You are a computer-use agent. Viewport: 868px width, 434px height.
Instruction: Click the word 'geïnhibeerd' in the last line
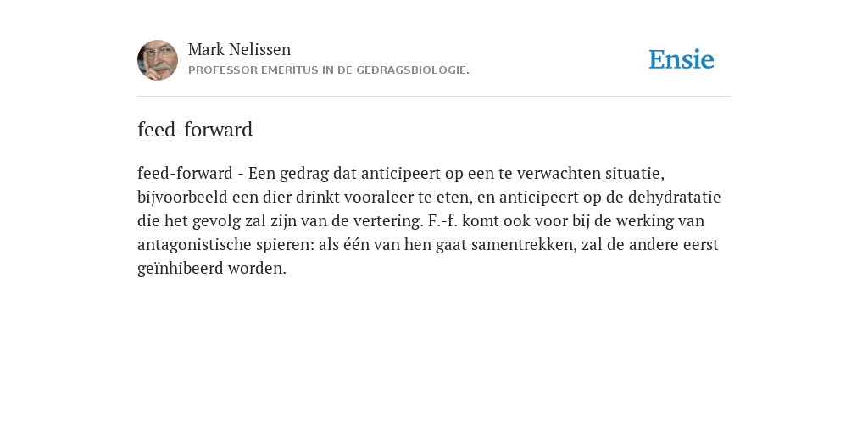click(181, 269)
